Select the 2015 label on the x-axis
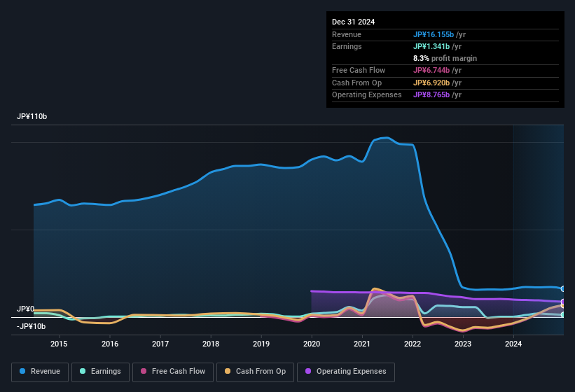Screen dimensions: 575x392 coord(59,344)
